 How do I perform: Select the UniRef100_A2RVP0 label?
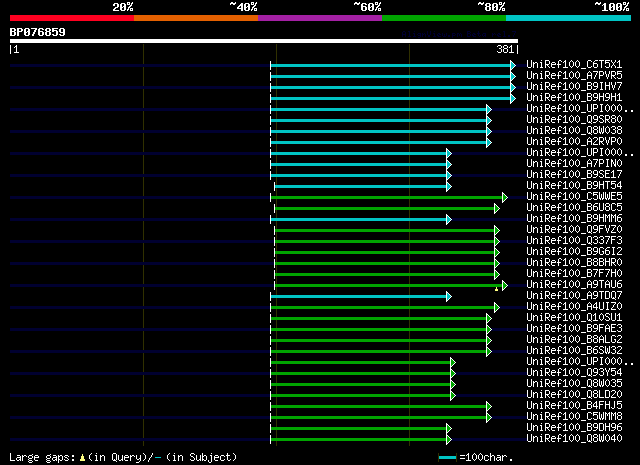coord(574,142)
